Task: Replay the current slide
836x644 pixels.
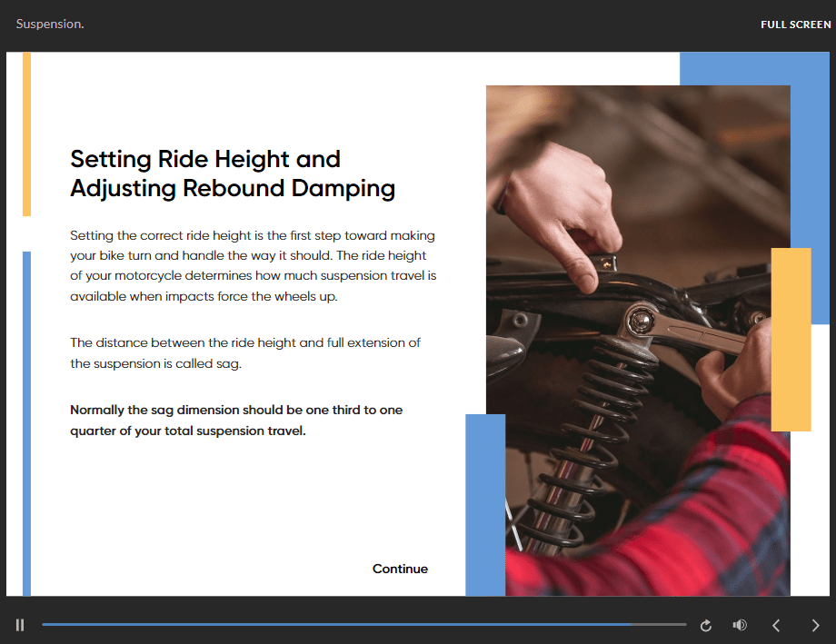Action: [x=705, y=625]
